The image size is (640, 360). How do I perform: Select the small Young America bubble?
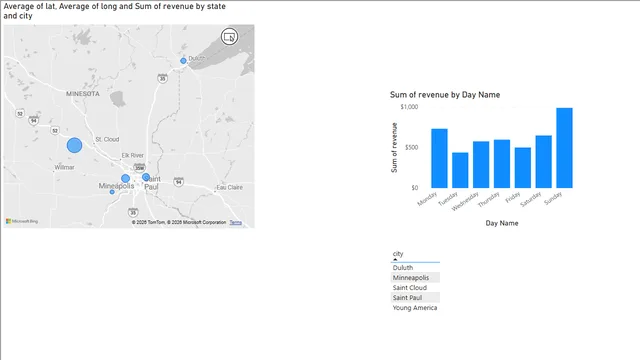[112, 192]
